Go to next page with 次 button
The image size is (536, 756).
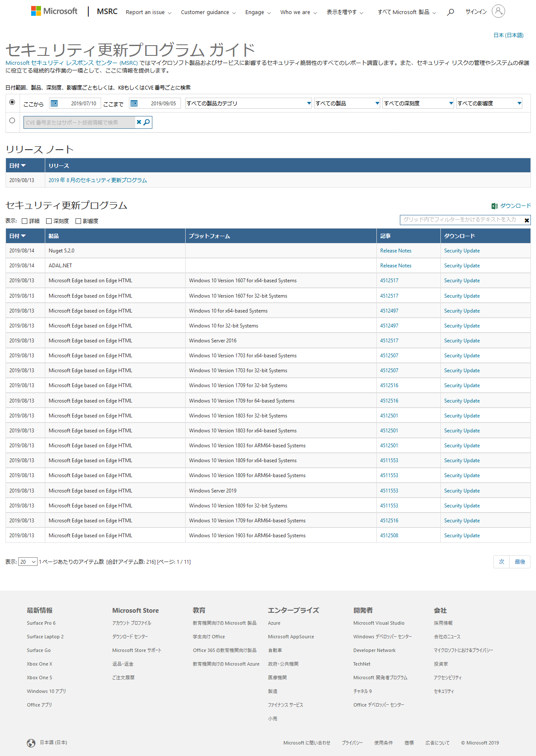(501, 562)
